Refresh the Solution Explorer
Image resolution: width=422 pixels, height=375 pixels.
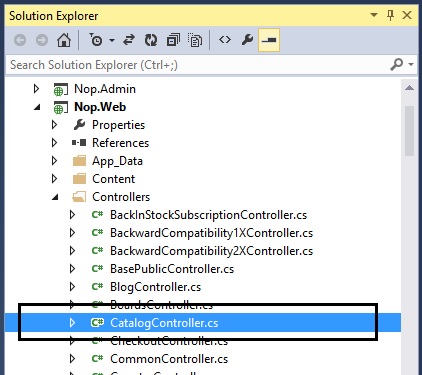click(151, 40)
